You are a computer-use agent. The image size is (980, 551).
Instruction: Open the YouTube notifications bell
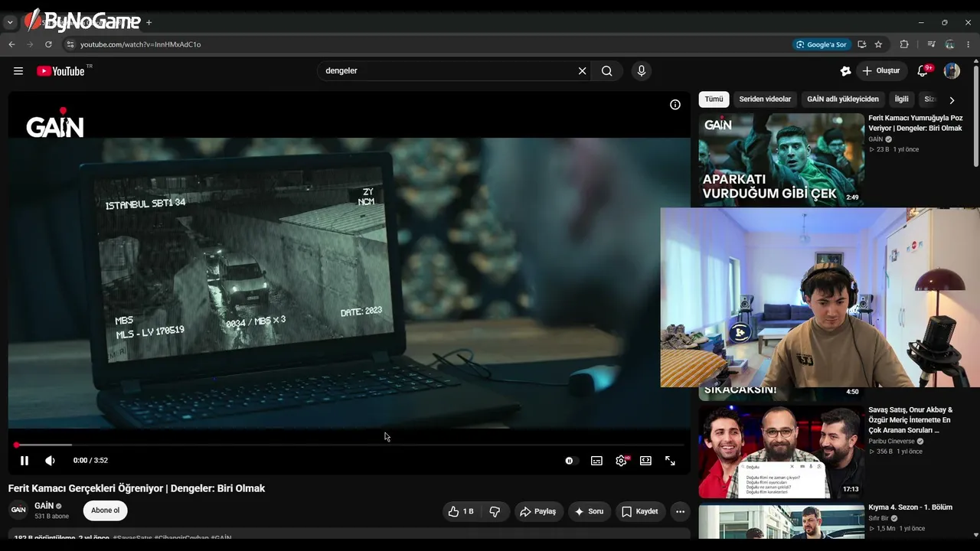[x=923, y=71]
